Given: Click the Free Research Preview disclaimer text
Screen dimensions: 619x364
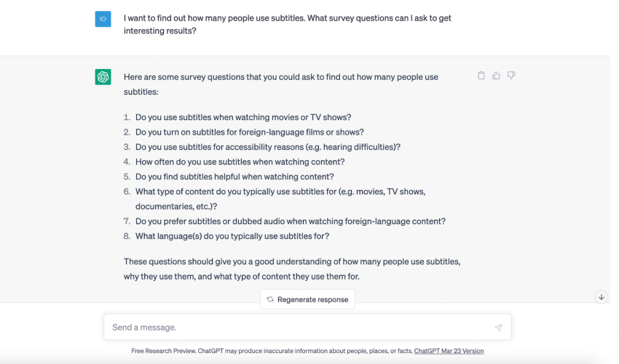Looking at the screenshot, I should 272,351.
